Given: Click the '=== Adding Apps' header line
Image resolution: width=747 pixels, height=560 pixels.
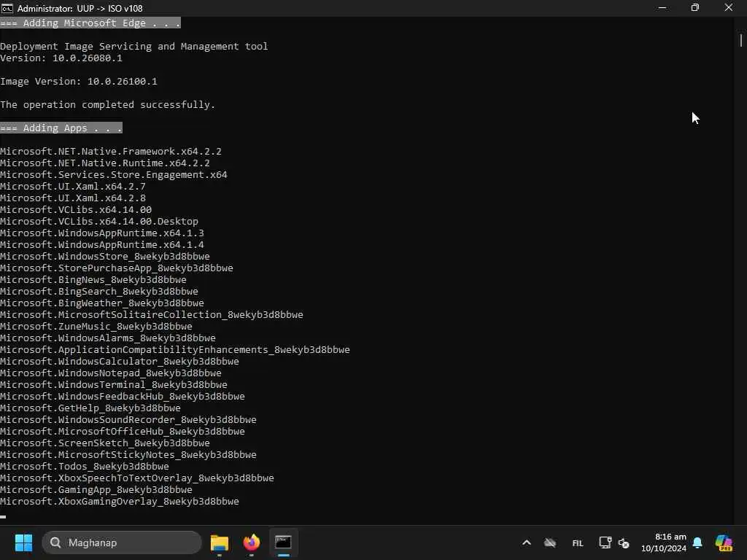Looking at the screenshot, I should pyautogui.click(x=61, y=128).
